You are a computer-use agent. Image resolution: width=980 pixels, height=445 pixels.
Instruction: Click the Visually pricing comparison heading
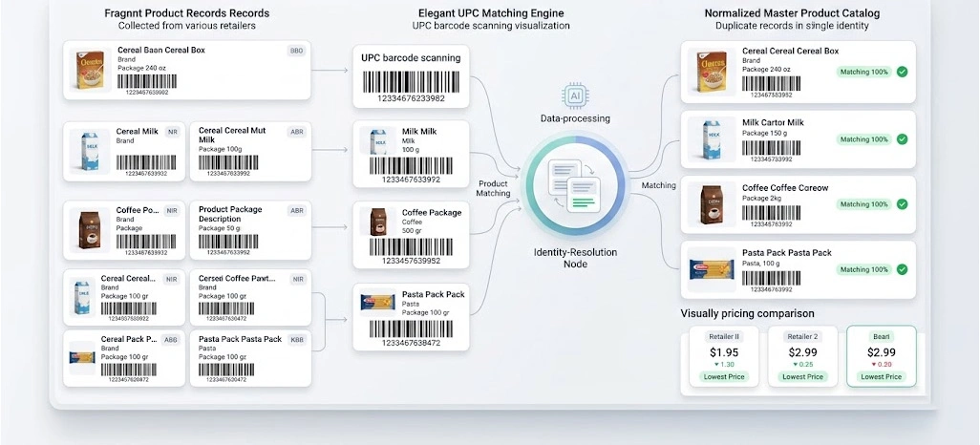pyautogui.click(x=748, y=313)
